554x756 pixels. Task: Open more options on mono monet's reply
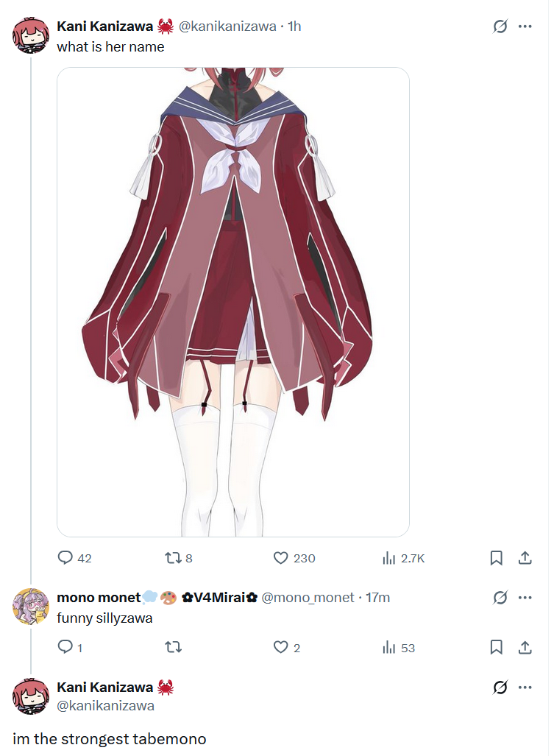[525, 598]
